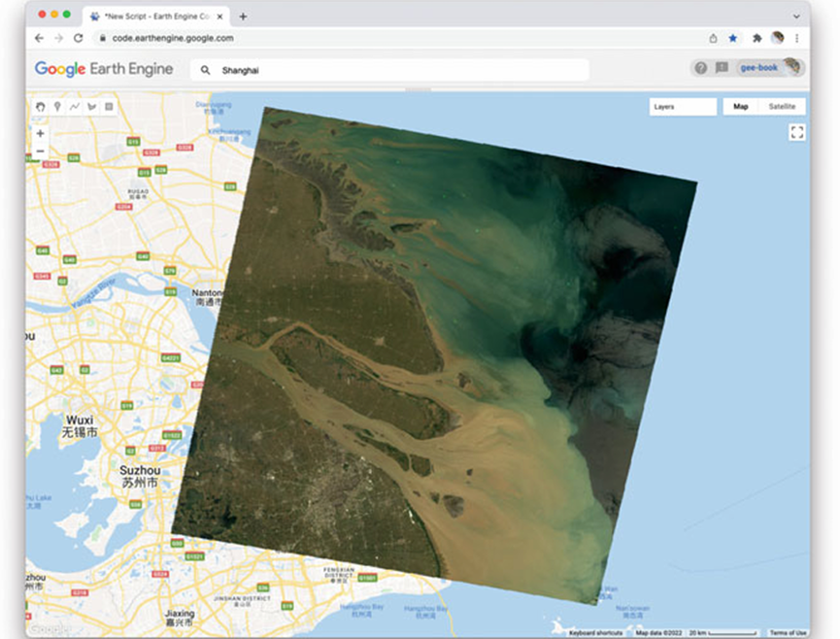Go forward in browser history
Viewport: 840px width, 639px height.
58,38
